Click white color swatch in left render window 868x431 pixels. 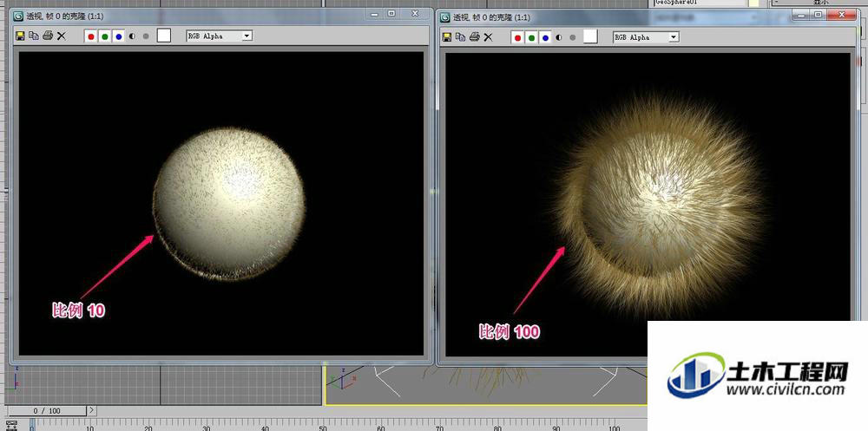(x=164, y=36)
